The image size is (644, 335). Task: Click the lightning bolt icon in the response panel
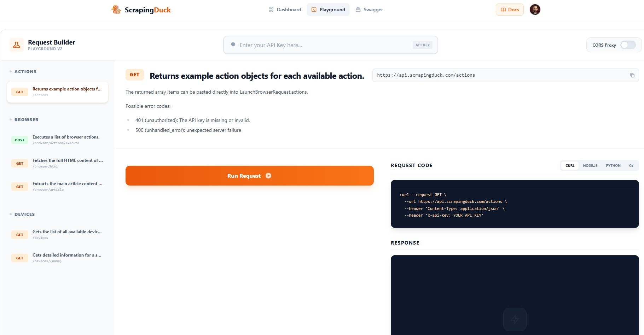tap(515, 319)
